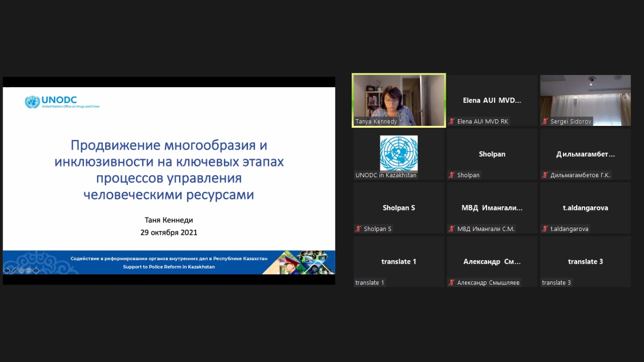Select Tanya Kennedy's video tile

click(398, 100)
